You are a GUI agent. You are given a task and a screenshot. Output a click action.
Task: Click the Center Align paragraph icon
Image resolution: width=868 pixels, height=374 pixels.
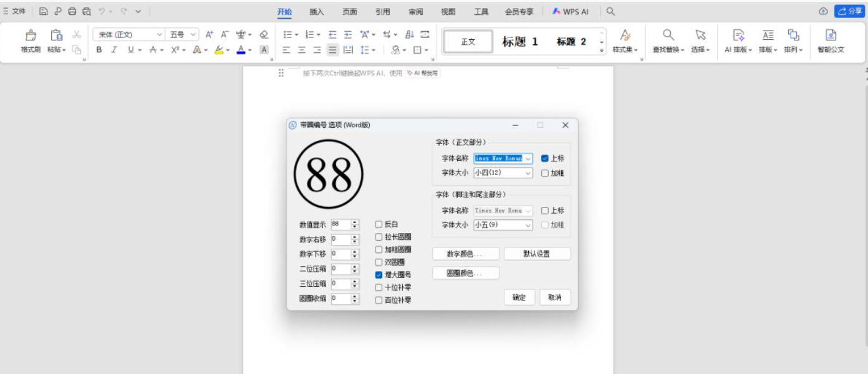(x=302, y=50)
